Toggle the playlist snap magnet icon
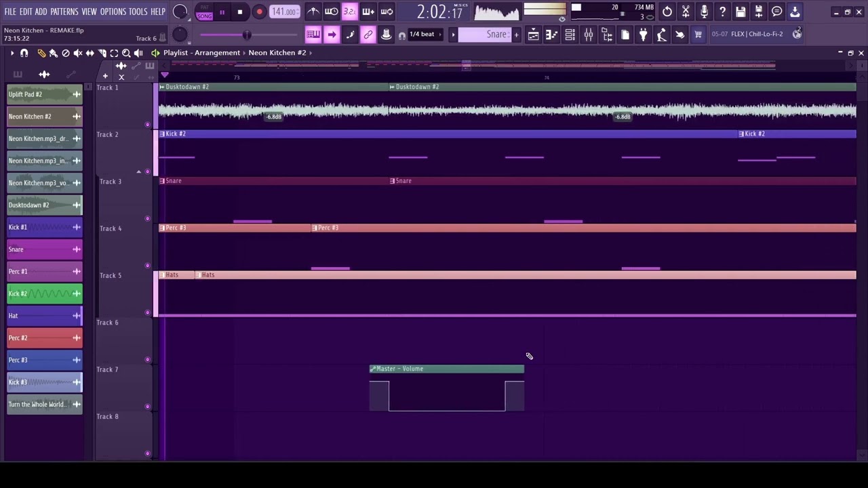868x488 pixels. pos(24,53)
